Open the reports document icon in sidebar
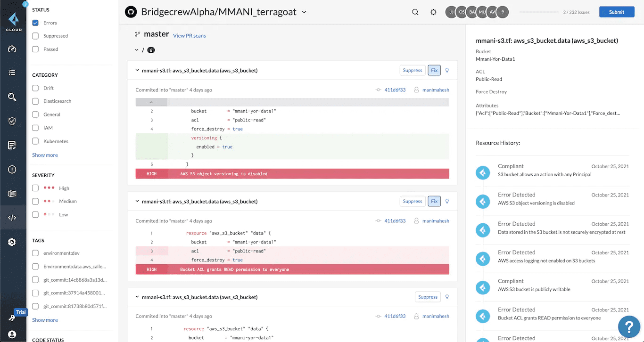Viewport: 644px width, 342px height. [x=12, y=145]
